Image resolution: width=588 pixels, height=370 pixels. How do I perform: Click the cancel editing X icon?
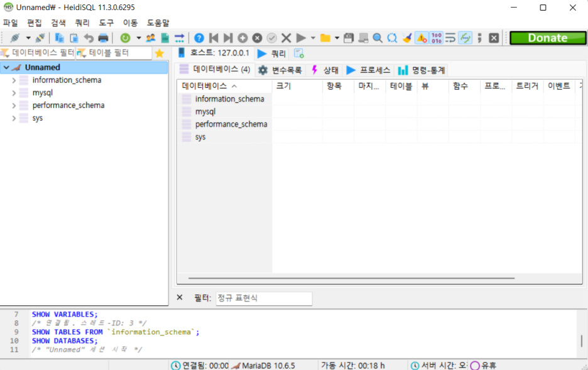[286, 38]
